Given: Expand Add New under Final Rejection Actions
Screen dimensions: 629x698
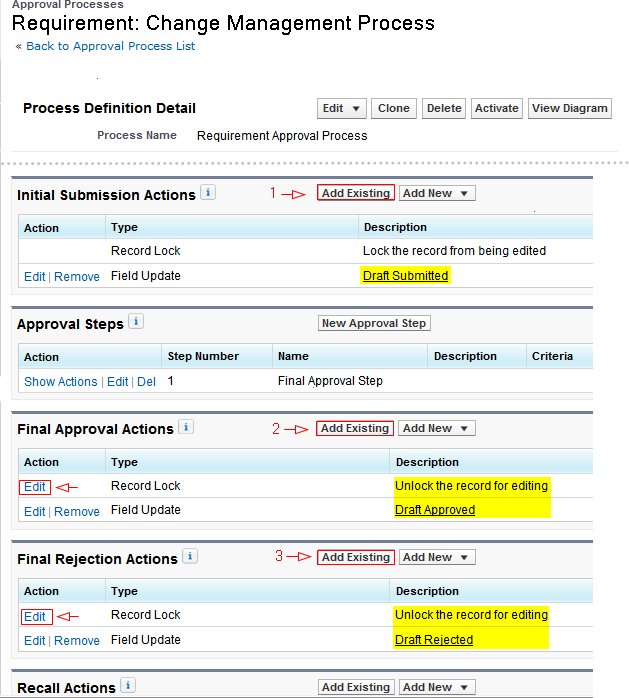Looking at the screenshot, I should tap(436, 557).
